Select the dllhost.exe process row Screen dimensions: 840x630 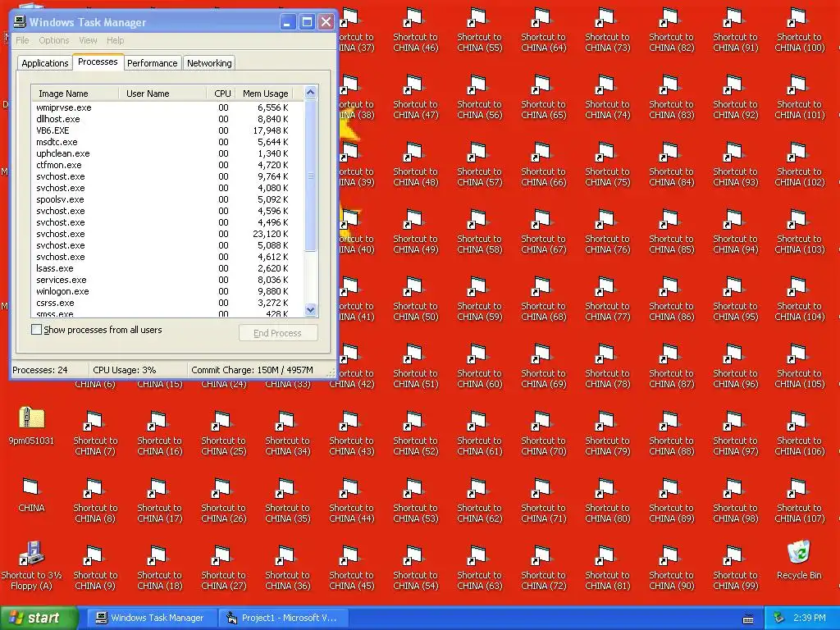coord(167,119)
